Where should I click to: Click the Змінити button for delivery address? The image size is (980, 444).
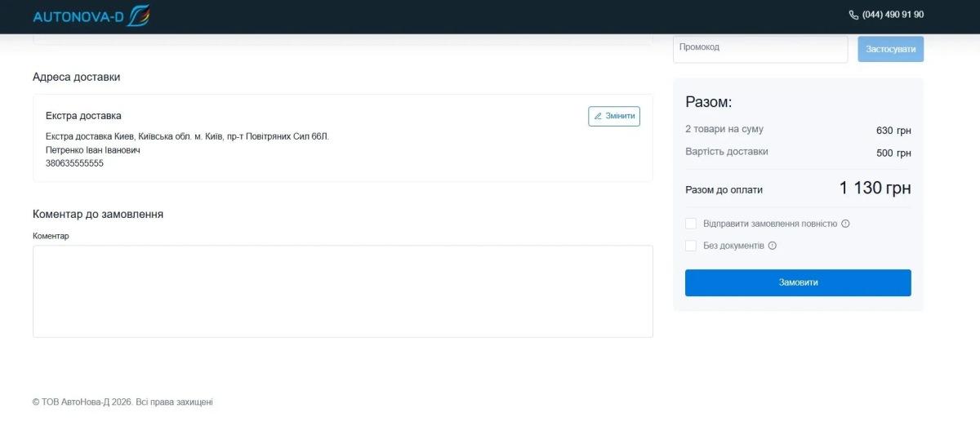pyautogui.click(x=614, y=116)
